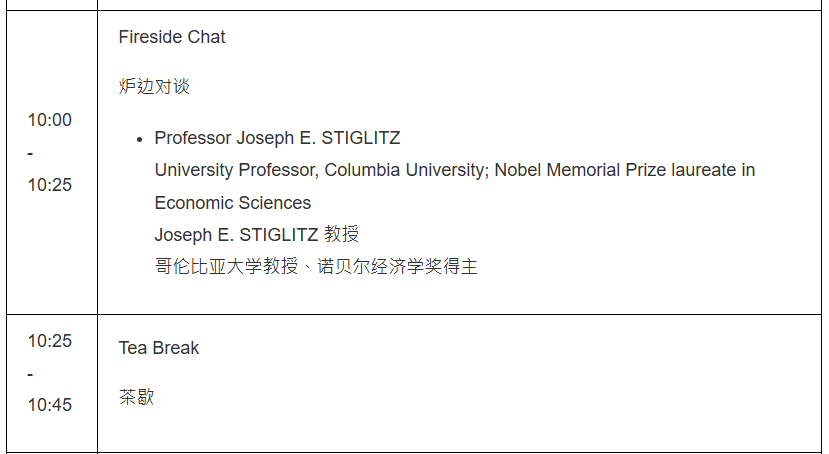This screenshot has height=454, width=829.
Task: Click the dash between 10:25 and 10:45
Action: click(x=30, y=373)
